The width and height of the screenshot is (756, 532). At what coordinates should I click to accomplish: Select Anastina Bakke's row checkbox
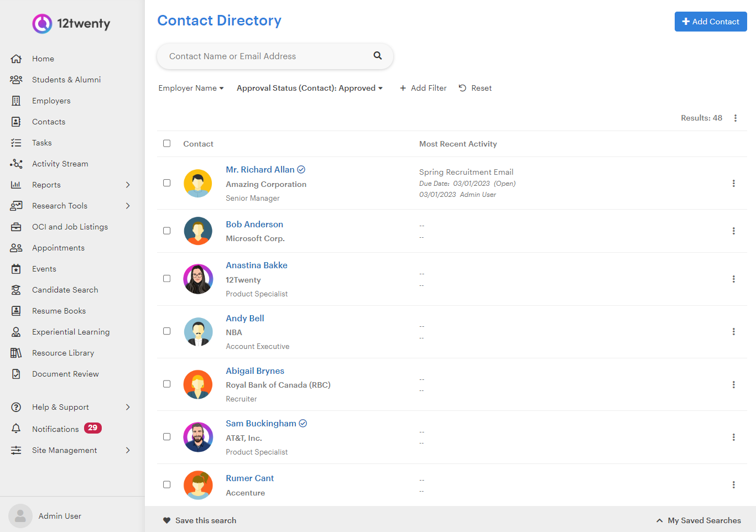point(166,279)
